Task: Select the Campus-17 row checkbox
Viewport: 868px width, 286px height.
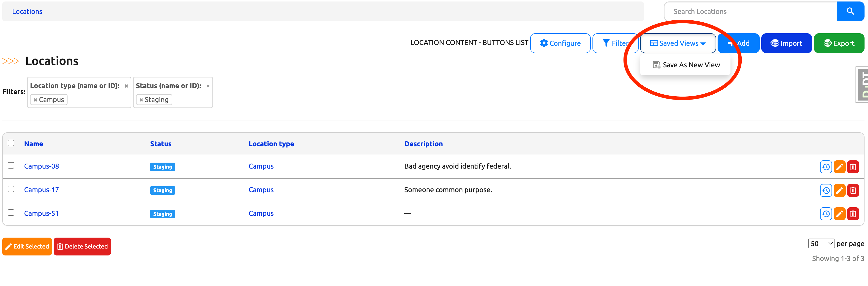Action: tap(11, 189)
